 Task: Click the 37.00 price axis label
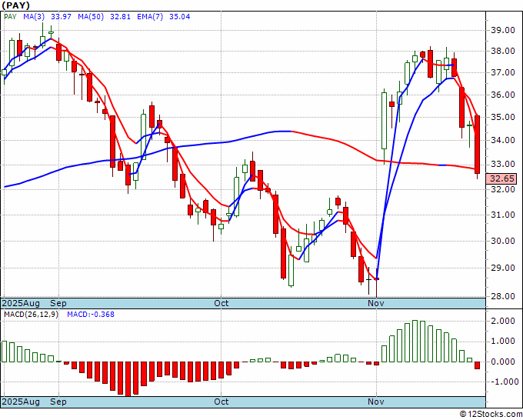point(503,72)
